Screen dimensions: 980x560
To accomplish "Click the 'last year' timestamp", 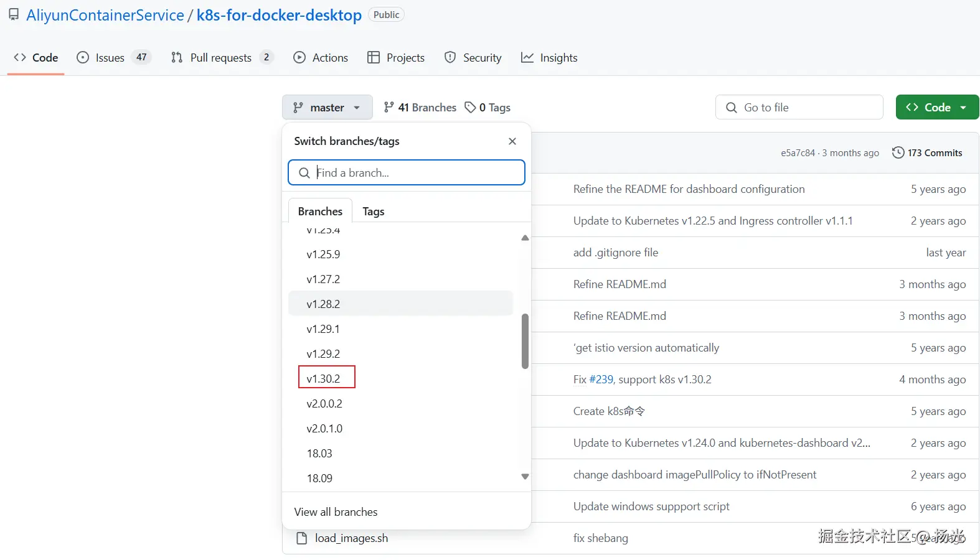I will [x=946, y=253].
